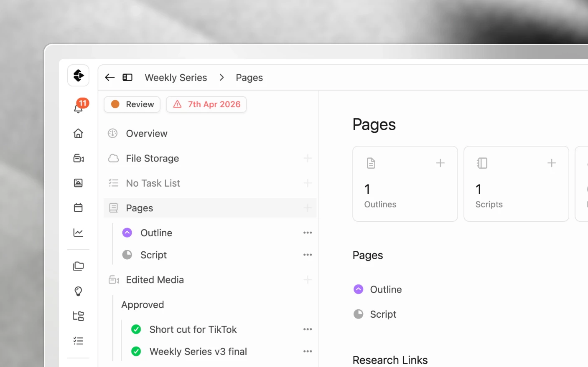Viewport: 588px width, 367px height.
Task: Select File Storage in the sidebar
Action: point(210,158)
